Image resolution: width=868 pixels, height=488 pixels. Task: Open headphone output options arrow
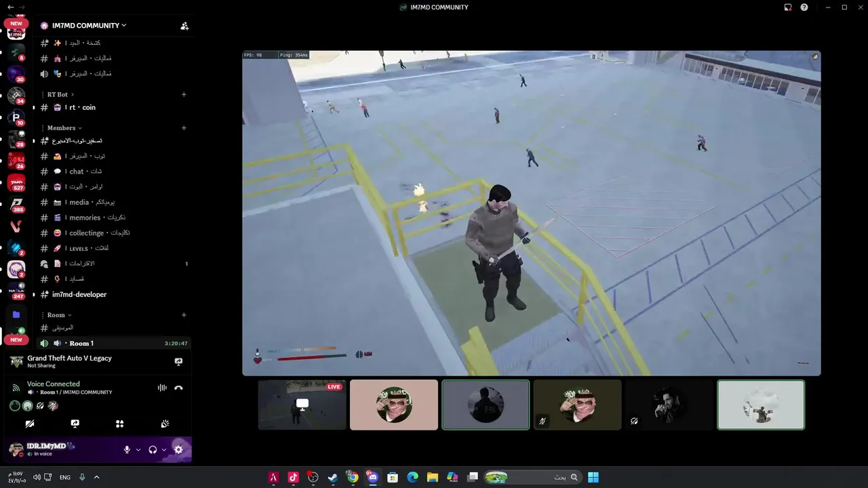[164, 449]
